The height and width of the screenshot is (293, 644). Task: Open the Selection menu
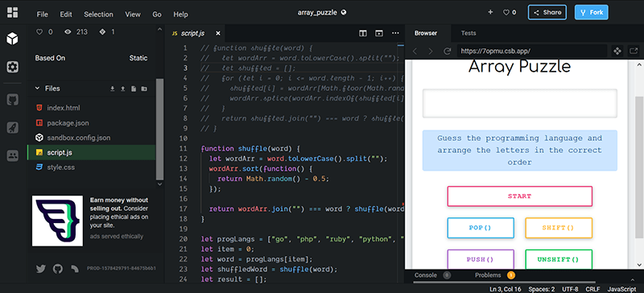click(x=98, y=14)
